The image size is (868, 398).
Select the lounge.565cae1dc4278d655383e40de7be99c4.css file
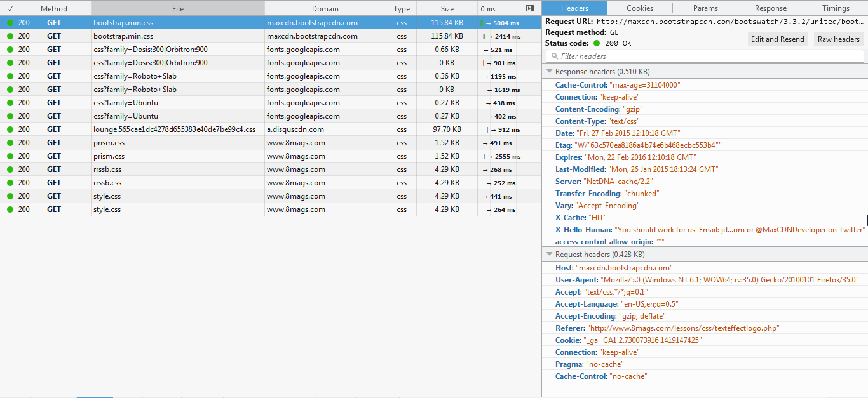pyautogui.click(x=174, y=129)
